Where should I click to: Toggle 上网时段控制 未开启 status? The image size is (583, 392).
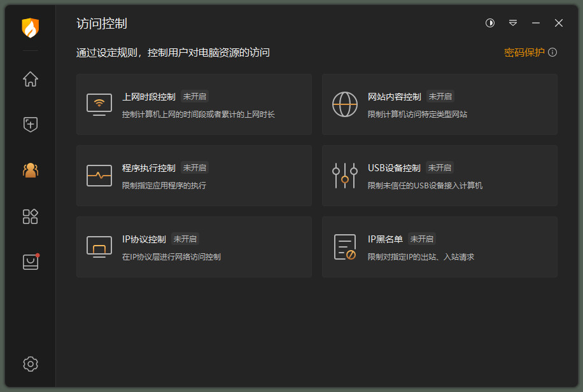pyautogui.click(x=195, y=97)
